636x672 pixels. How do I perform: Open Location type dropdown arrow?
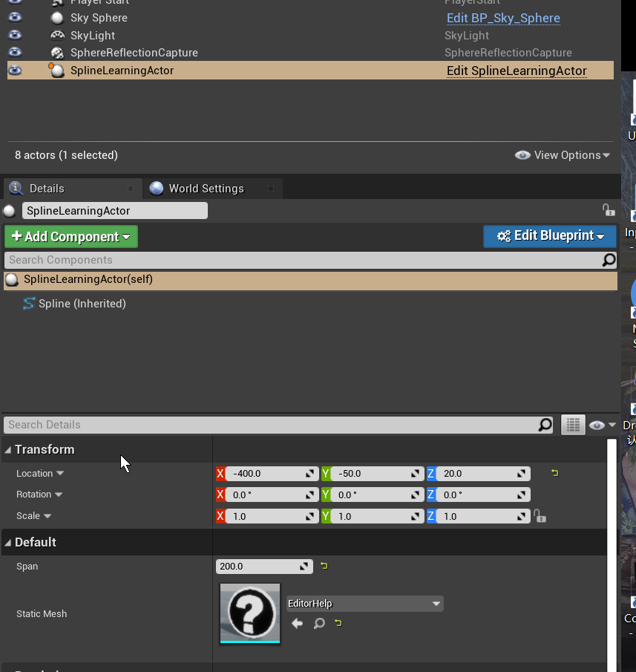60,473
